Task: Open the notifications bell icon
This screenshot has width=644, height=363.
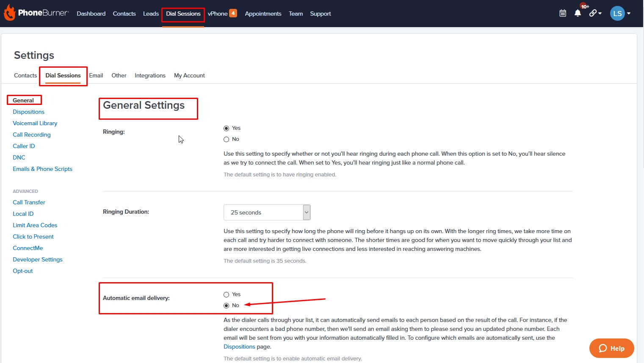Action: point(578,13)
